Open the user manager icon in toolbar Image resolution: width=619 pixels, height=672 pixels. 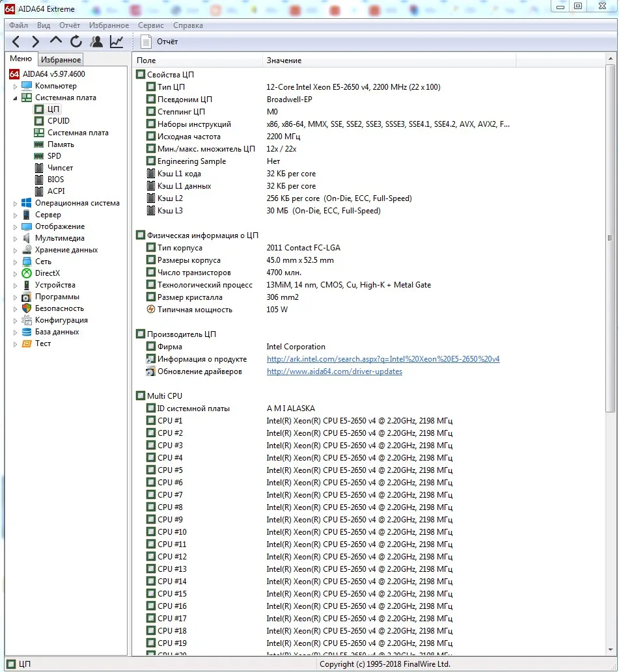click(x=96, y=42)
